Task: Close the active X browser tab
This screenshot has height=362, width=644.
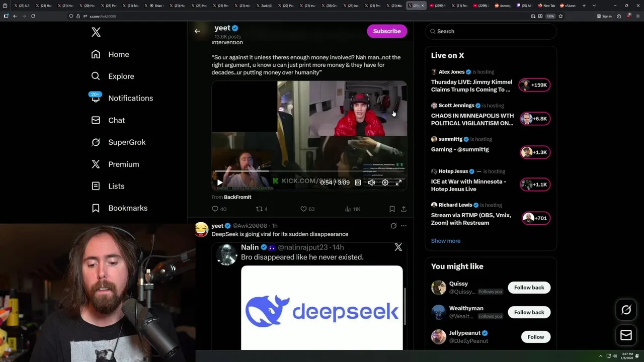Action: pos(423,6)
